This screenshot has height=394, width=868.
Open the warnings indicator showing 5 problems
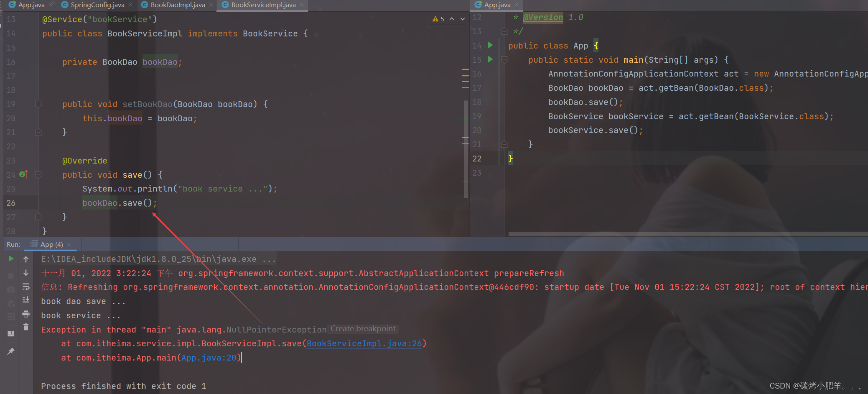coord(438,19)
